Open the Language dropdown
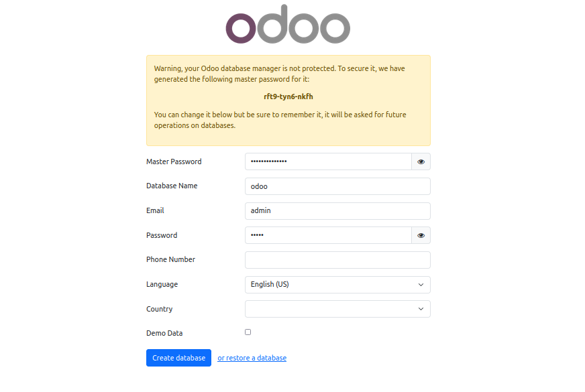The width and height of the screenshot is (585, 392). (337, 285)
